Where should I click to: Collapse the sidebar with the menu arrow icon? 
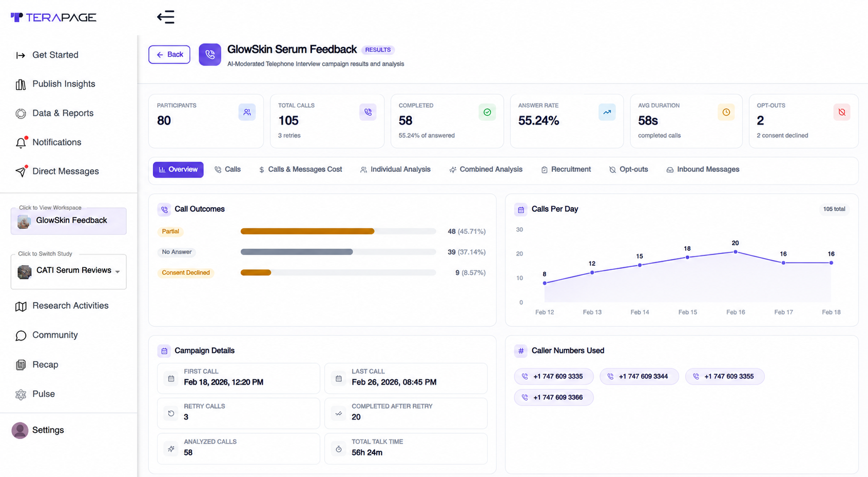coord(166,17)
